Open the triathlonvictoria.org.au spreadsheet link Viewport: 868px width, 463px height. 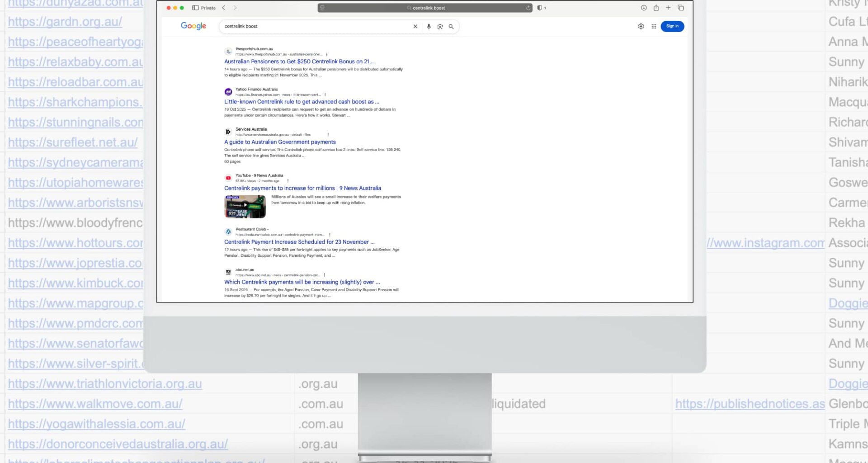pos(105,384)
